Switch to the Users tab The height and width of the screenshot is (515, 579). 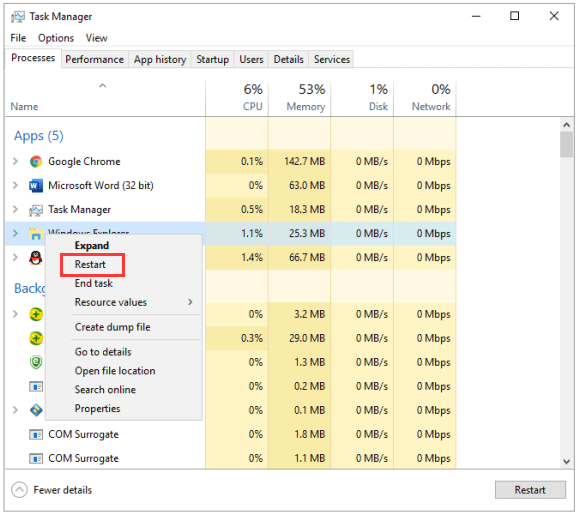(251, 59)
